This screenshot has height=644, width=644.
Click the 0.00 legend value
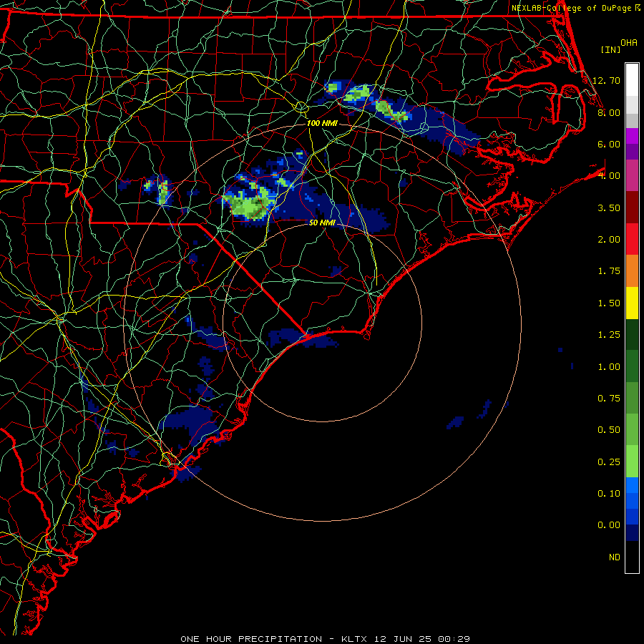point(609,525)
